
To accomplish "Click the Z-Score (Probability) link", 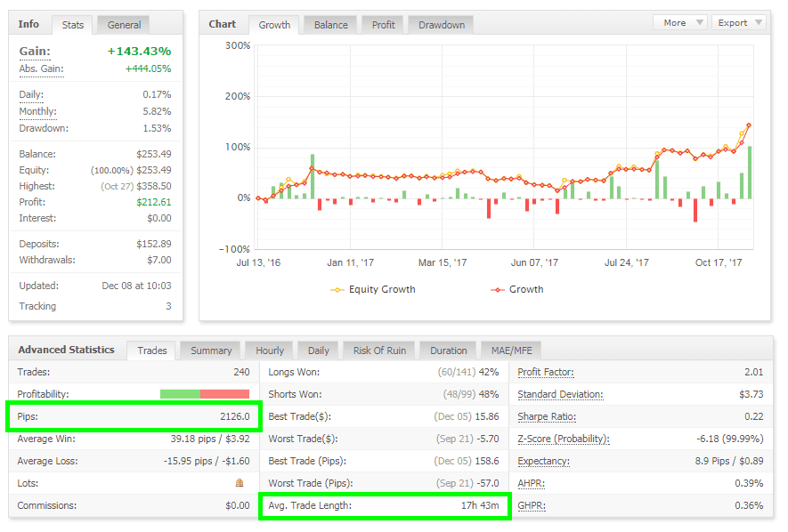I will coord(563,439).
